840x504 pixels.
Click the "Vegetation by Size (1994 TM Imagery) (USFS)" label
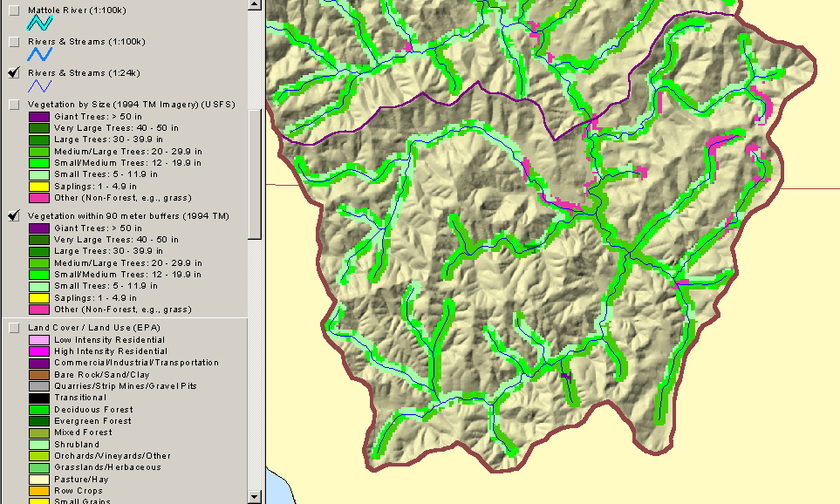point(131,105)
